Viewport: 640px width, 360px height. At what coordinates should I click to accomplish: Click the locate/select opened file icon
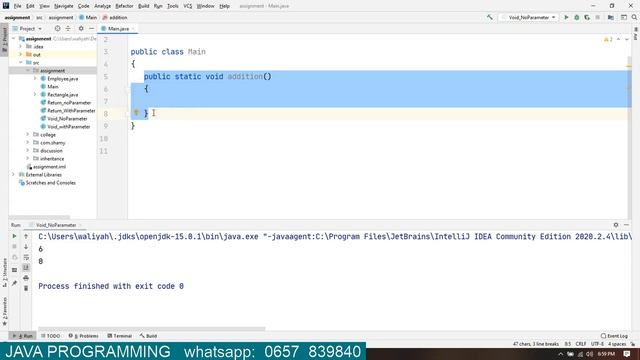(57, 29)
